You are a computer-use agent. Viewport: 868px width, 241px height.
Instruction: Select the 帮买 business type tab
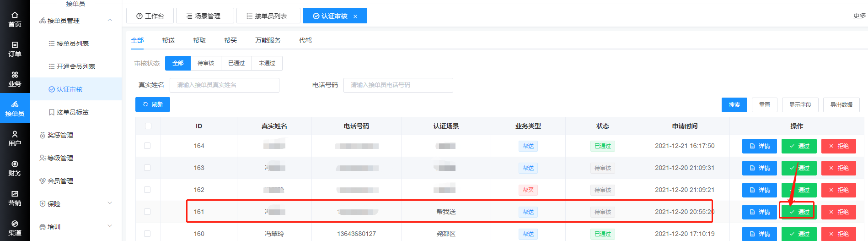click(x=230, y=40)
